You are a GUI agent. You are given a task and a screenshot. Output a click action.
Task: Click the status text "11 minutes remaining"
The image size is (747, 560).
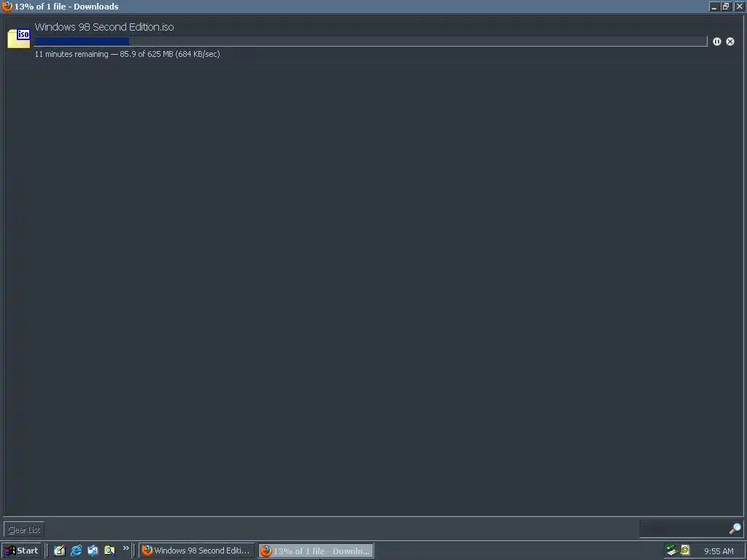click(71, 54)
